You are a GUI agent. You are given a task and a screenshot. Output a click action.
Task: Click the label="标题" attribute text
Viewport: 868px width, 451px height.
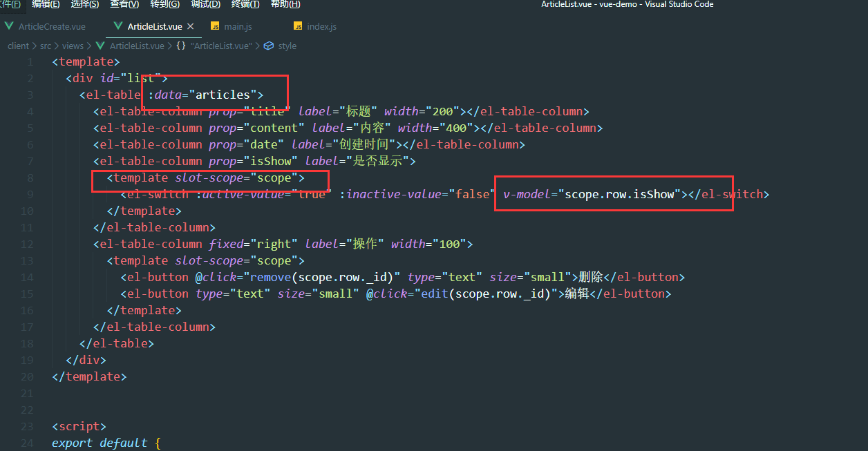337,111
